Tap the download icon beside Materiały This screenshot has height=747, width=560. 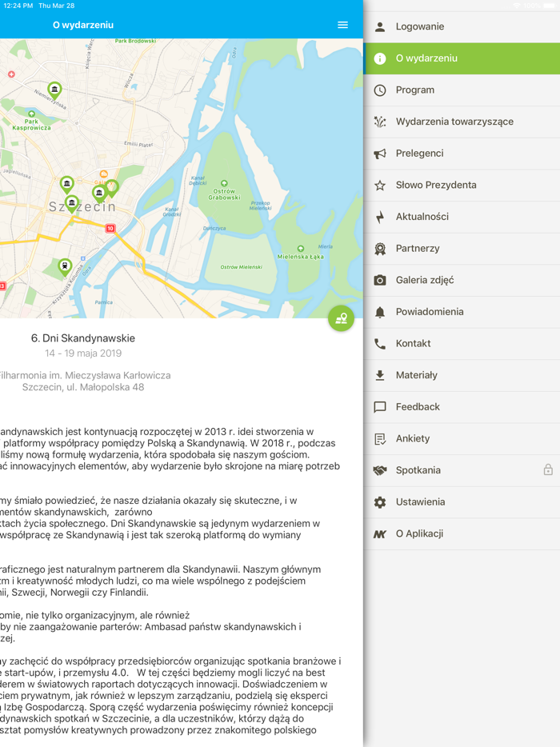[380, 375]
